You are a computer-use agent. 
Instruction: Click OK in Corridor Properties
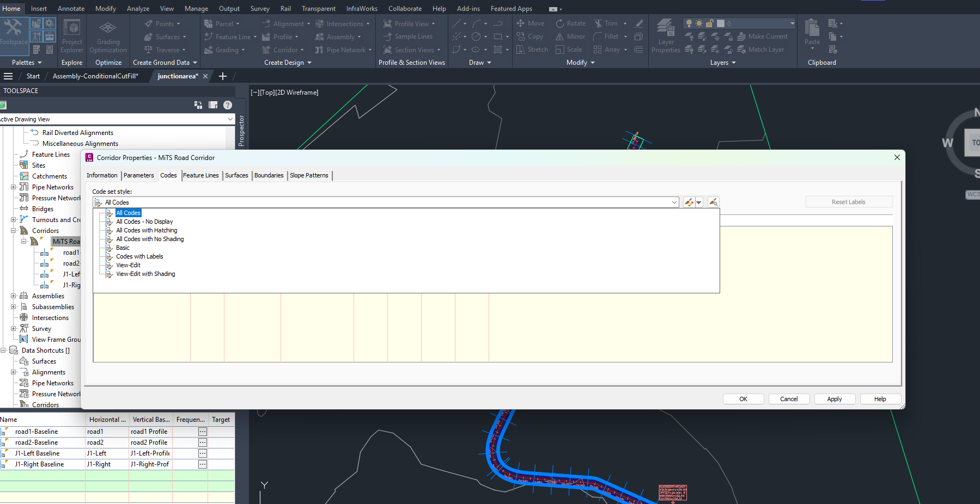coord(743,399)
